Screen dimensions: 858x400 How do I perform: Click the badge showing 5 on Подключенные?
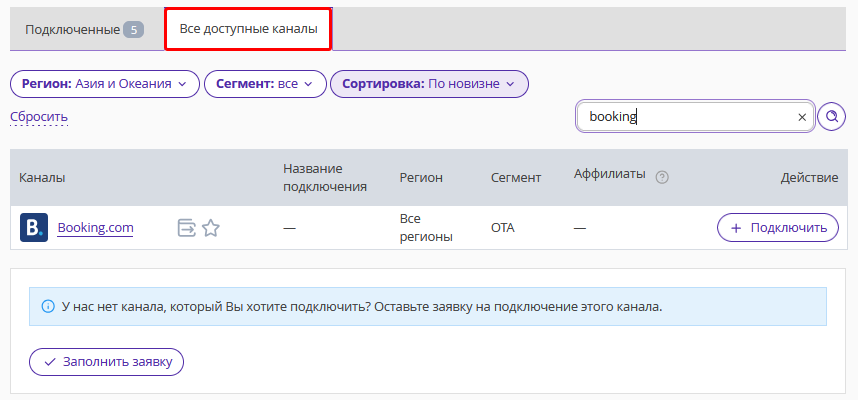point(134,30)
